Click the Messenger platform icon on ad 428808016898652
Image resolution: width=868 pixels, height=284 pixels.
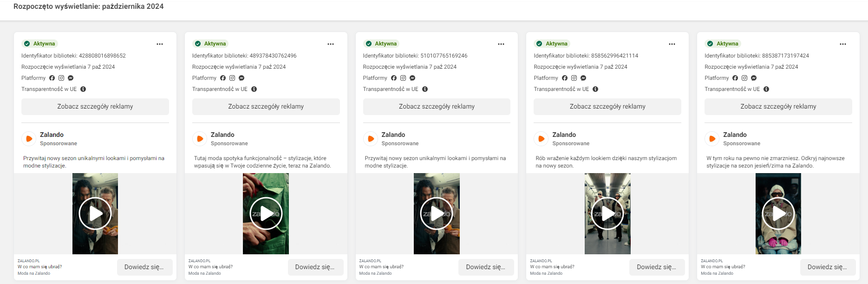pos(71,78)
